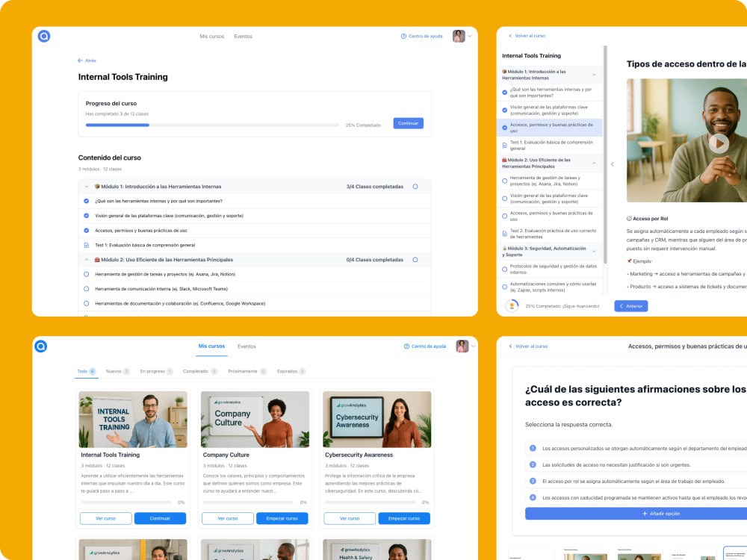Switch to the Expirados filter tab
This screenshot has height=560, width=747.
(291, 371)
